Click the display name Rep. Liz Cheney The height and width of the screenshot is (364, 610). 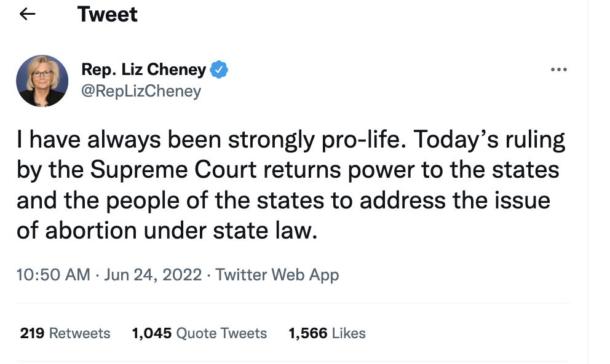coord(143,69)
